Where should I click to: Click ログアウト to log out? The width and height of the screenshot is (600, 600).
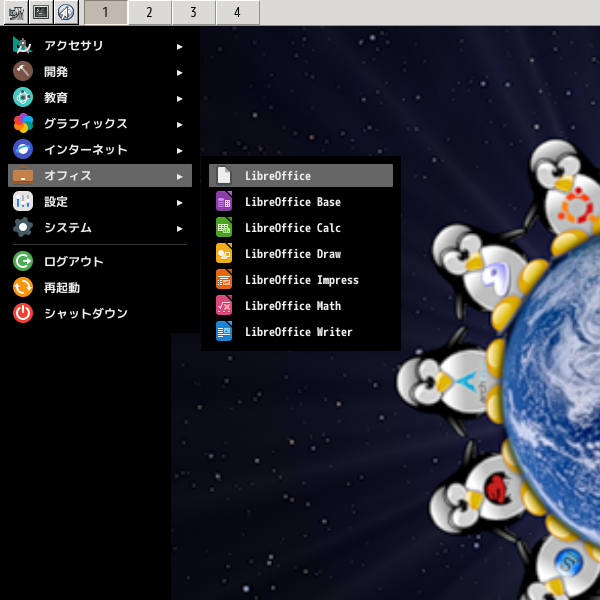pos(73,262)
